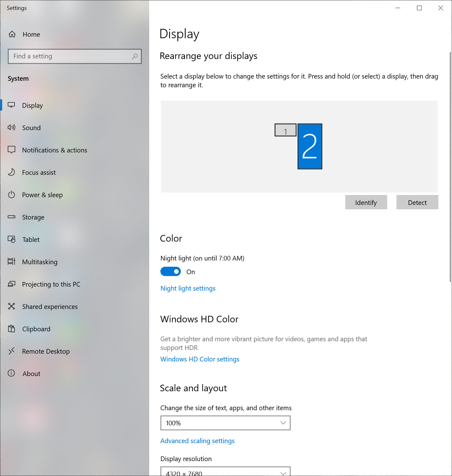452x476 pixels.
Task: Click the Sound speaker icon
Action: click(11, 128)
